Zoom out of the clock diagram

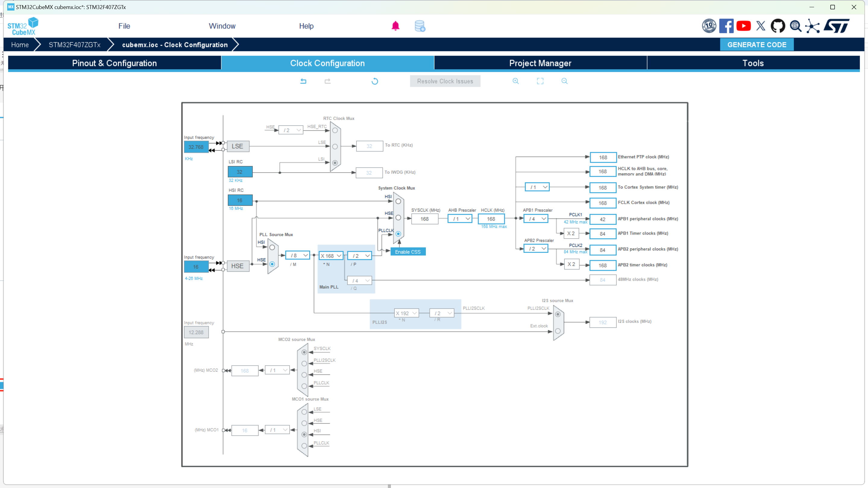pyautogui.click(x=565, y=81)
